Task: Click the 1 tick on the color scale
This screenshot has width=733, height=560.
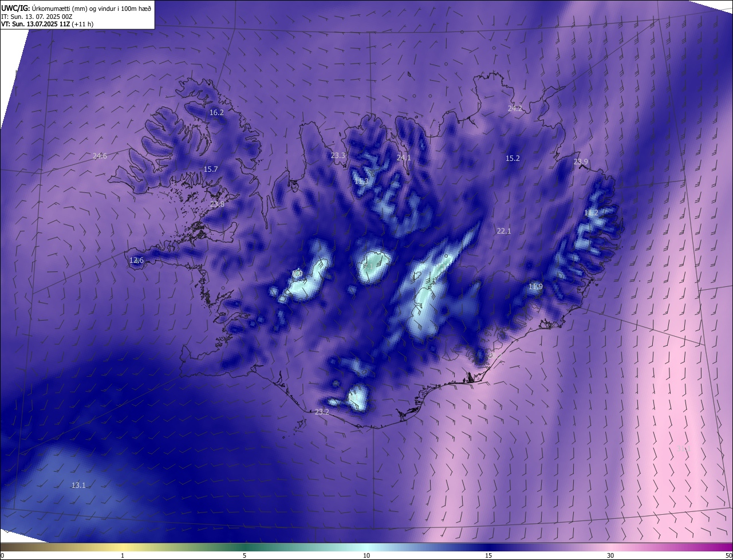Action: point(123,555)
